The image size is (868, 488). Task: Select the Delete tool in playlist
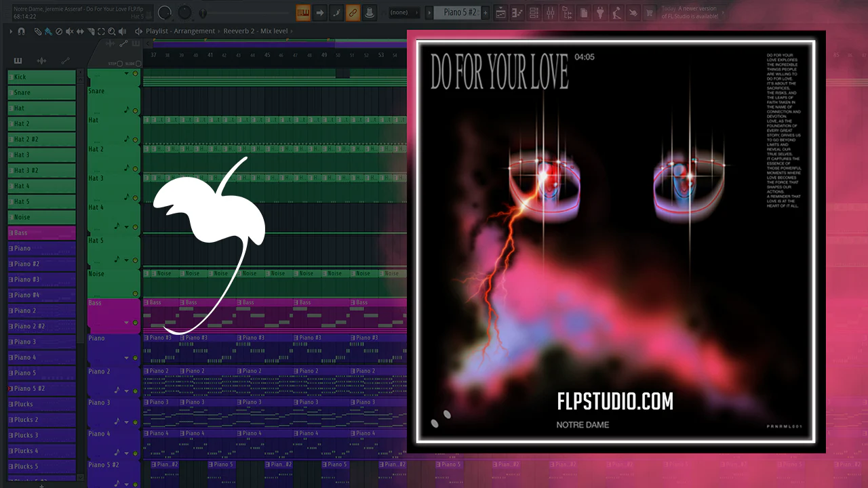(x=59, y=31)
